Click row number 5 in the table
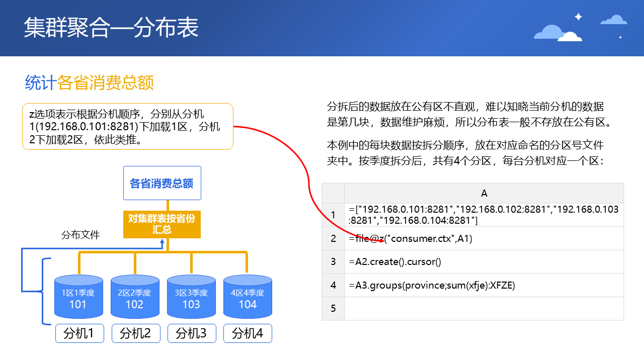 click(x=333, y=308)
